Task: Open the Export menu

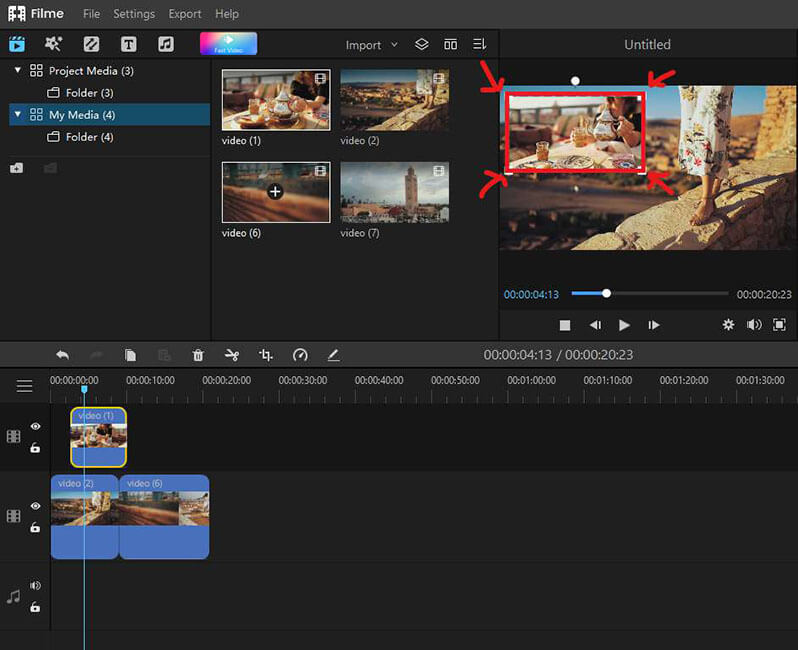Action: pyautogui.click(x=185, y=14)
